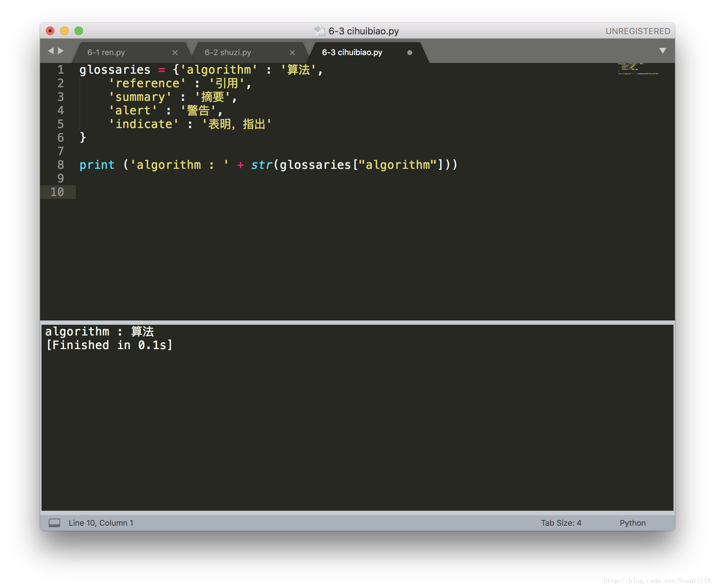The image size is (715, 588).
Task: Click the '表明, 指出' string on line 5
Action: coord(237,124)
